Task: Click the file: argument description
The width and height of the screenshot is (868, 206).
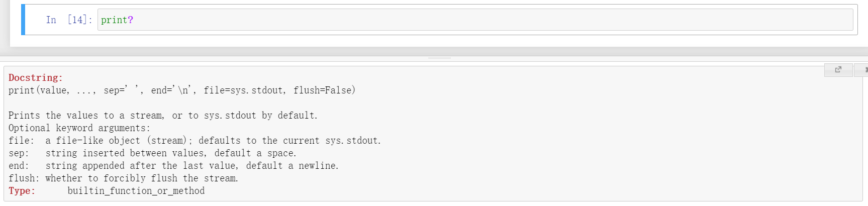Action: (195, 141)
